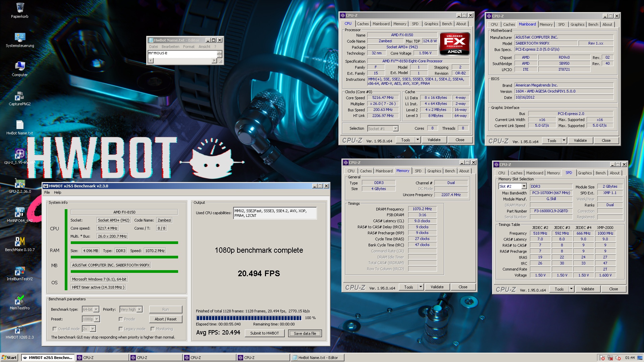
Task: Open the Papierkorb recycle bin icon
Action: 20,8
